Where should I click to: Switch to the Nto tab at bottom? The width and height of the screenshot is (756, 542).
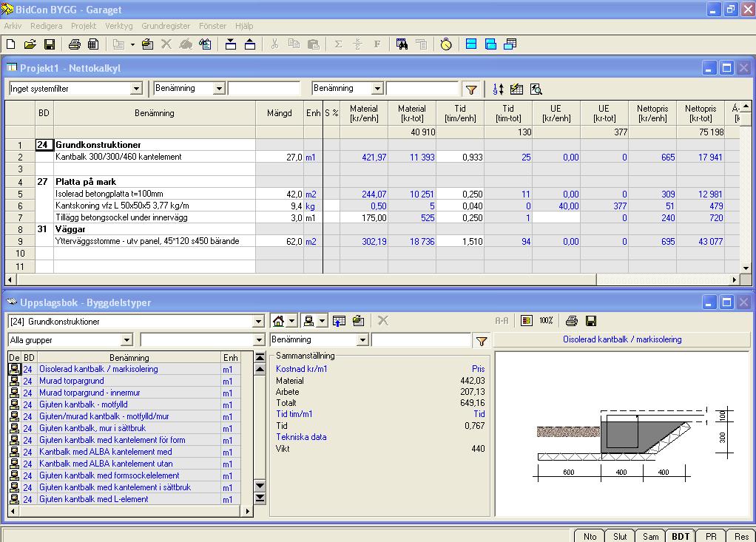590,536
